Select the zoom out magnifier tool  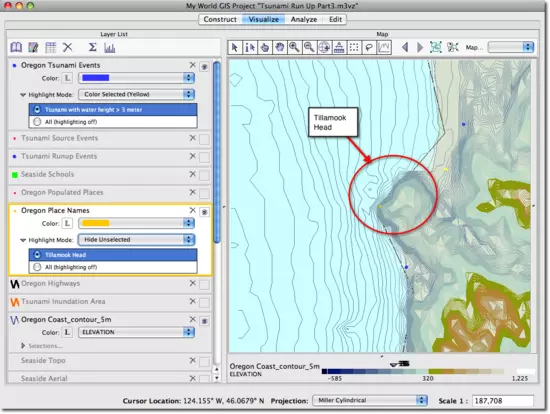(x=309, y=47)
